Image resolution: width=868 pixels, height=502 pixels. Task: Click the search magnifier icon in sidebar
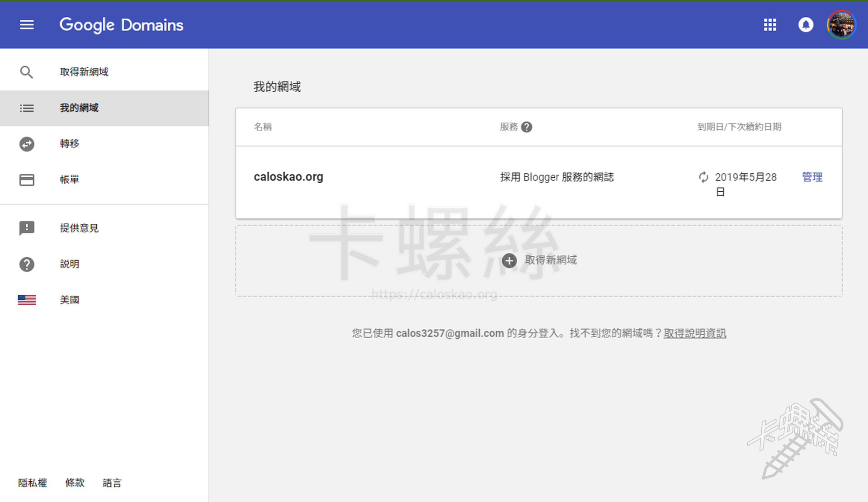pyautogui.click(x=27, y=72)
